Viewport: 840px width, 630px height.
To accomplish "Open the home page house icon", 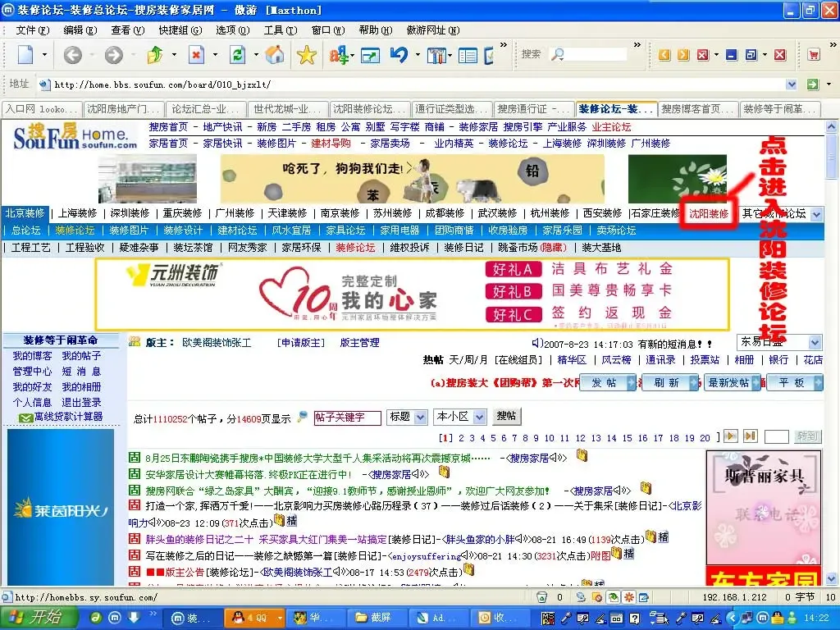I will pos(275,55).
